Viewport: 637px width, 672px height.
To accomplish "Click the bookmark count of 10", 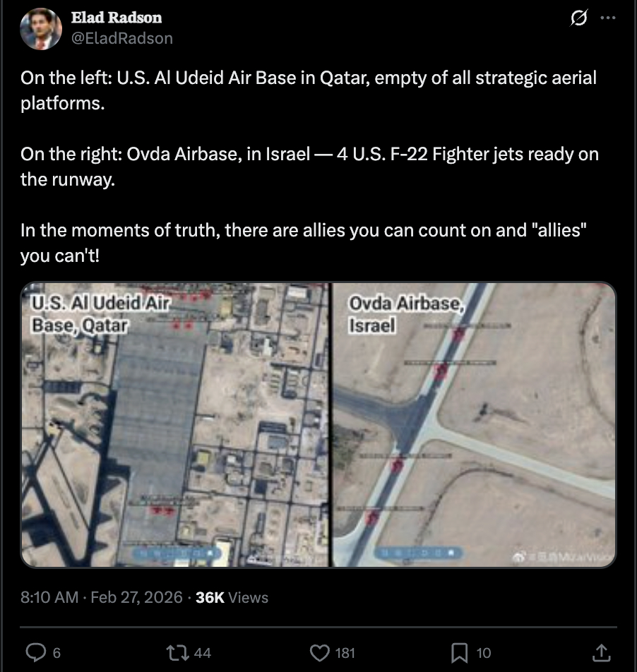I will (x=483, y=653).
